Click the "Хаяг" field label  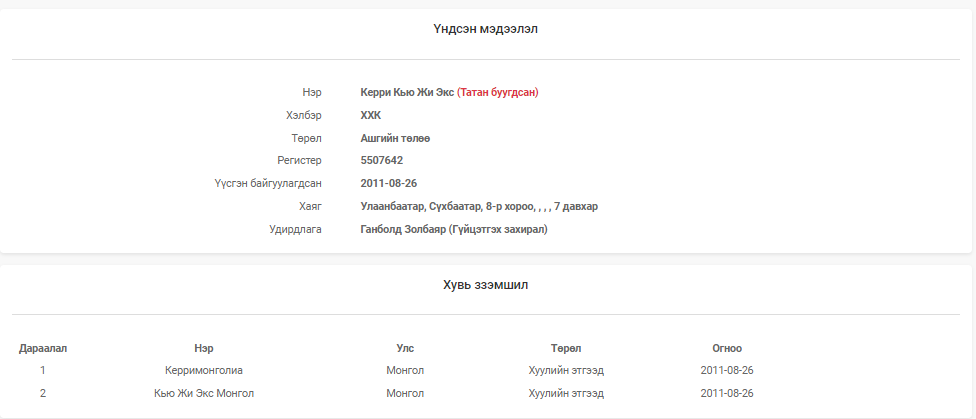(x=310, y=206)
